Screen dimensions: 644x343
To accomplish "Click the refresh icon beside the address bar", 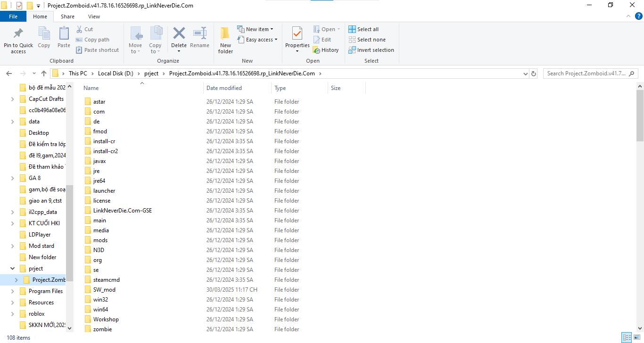I will [x=533, y=73].
